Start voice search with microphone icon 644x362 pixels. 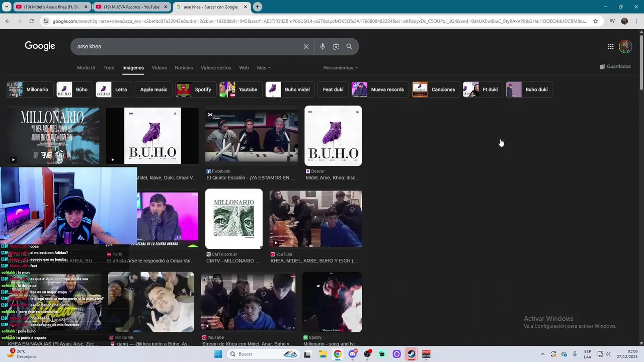pyautogui.click(x=323, y=46)
